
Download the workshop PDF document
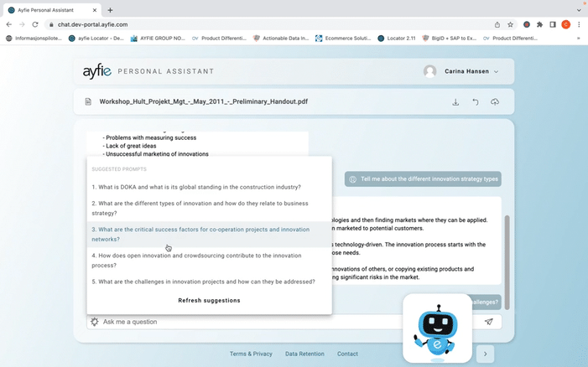click(x=455, y=102)
